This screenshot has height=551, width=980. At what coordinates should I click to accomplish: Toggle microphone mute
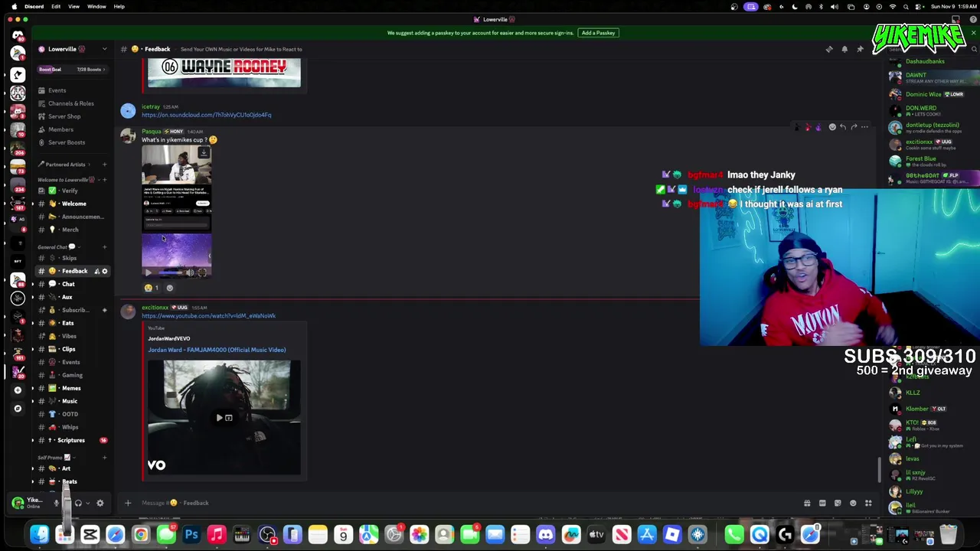56,503
